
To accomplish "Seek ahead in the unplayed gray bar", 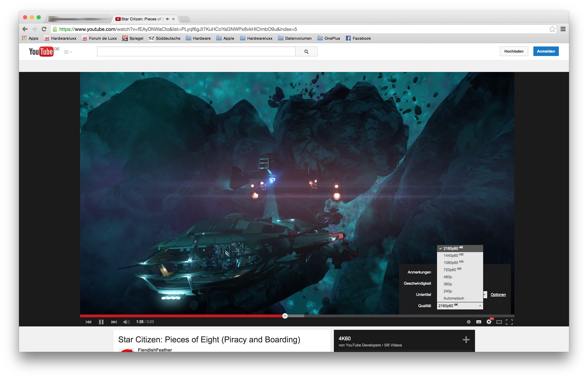I will pos(409,316).
